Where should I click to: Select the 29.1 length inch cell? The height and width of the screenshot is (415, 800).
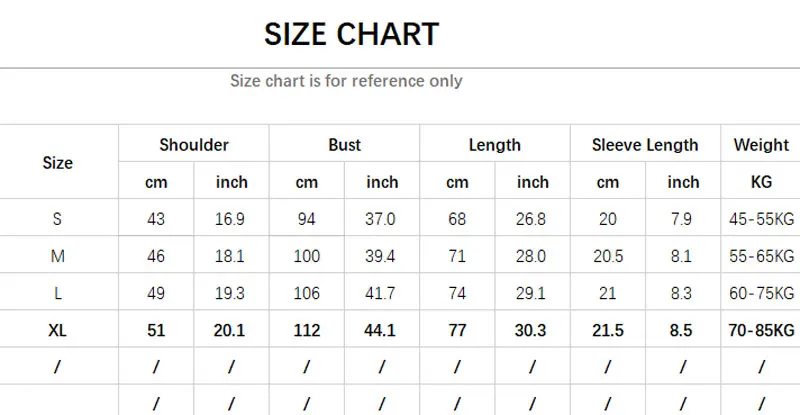pos(533,293)
